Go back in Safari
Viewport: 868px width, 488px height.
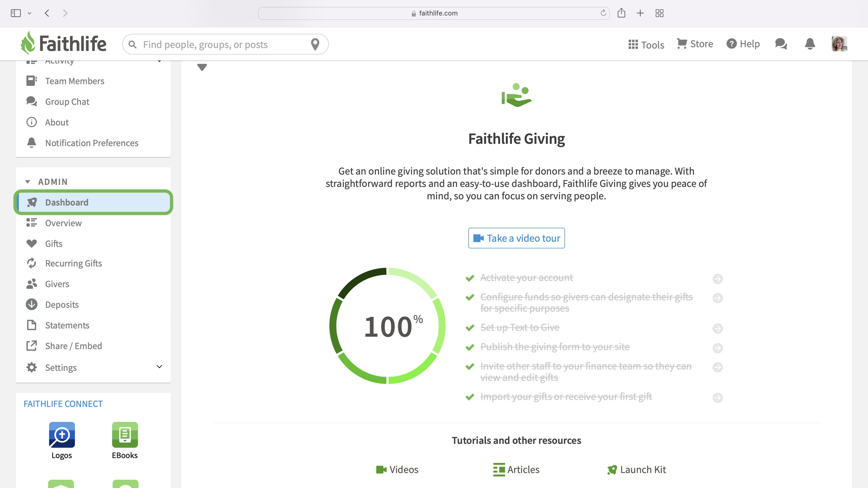pos(47,13)
